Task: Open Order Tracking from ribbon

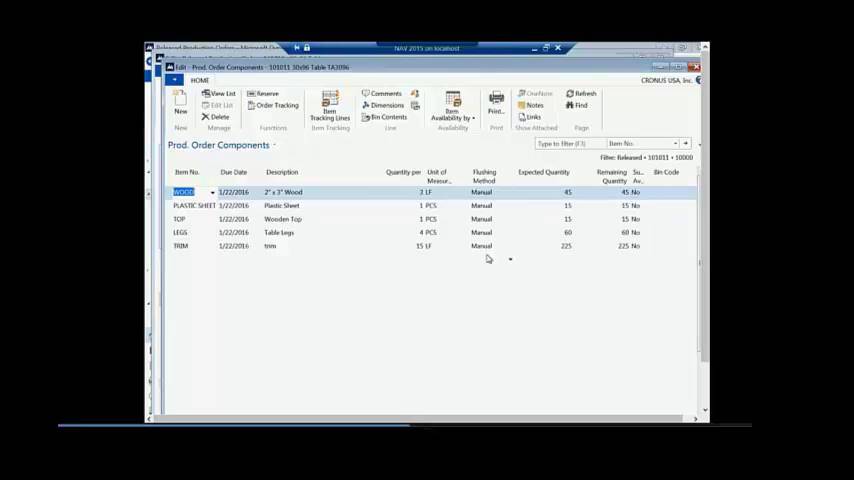Action: coord(273,106)
